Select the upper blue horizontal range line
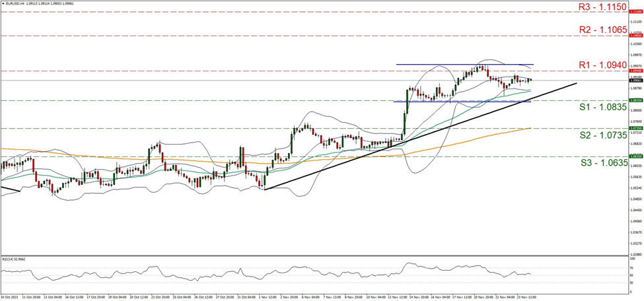 (462, 64)
